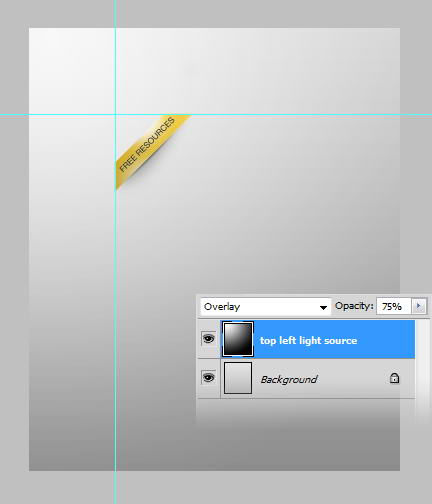The image size is (432, 504).
Task: Open the Overlay blend mode dropdown
Action: pos(266,307)
